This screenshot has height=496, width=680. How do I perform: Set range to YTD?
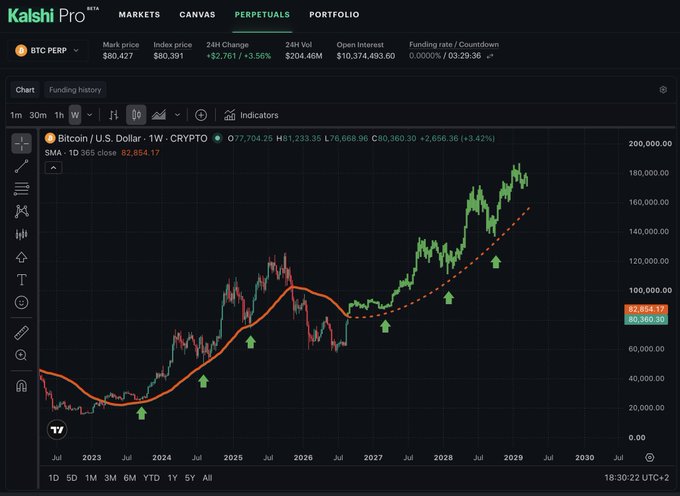(x=151, y=478)
